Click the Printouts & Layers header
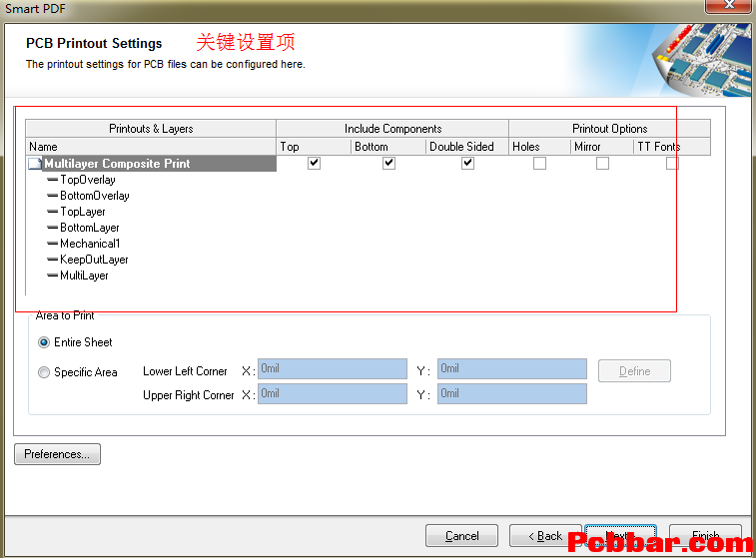 coord(151,129)
